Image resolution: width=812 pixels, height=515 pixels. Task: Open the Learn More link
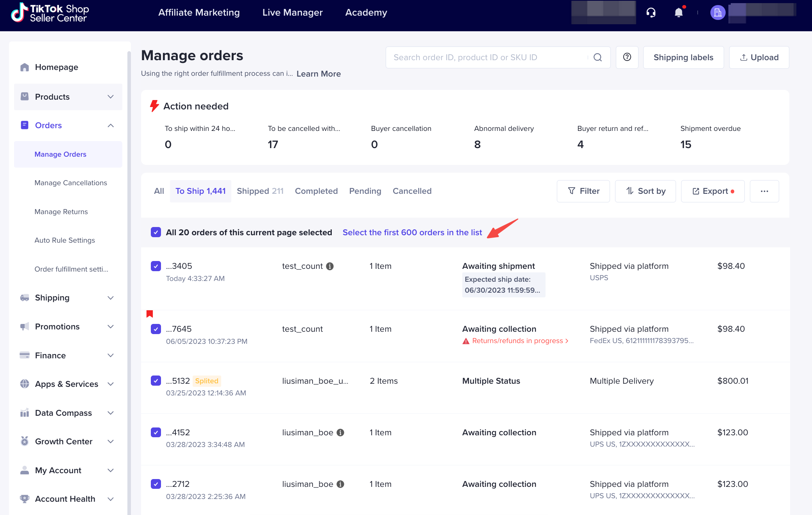click(x=318, y=74)
